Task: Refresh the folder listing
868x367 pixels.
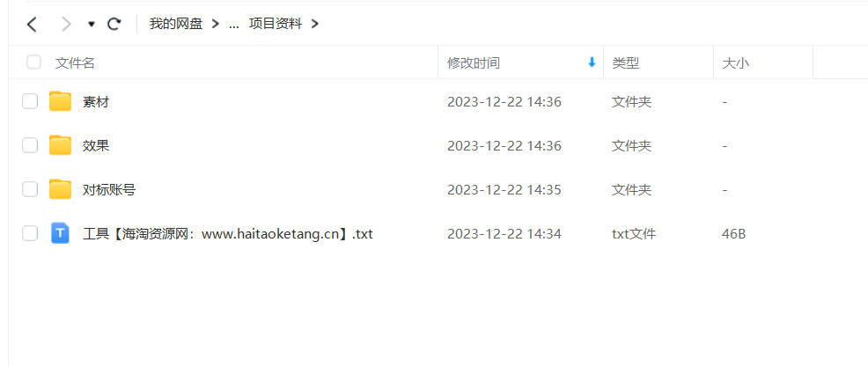Action: pyautogui.click(x=114, y=24)
